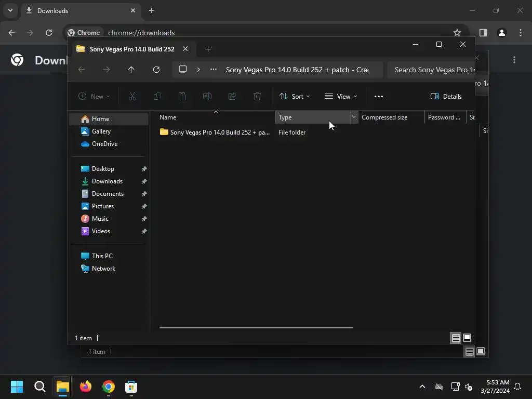This screenshot has height=399, width=532.
Task: Click the Search Sony Vegas Pro box
Action: point(431,70)
